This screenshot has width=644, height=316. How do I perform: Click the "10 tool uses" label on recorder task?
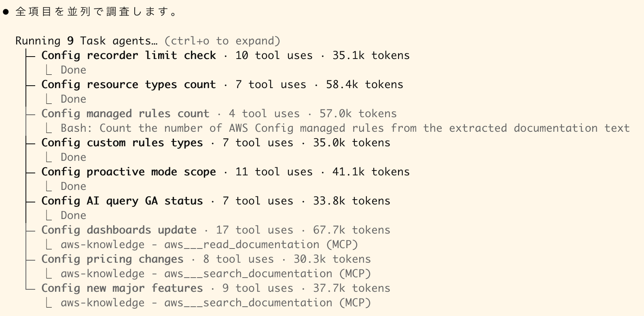tap(274, 55)
